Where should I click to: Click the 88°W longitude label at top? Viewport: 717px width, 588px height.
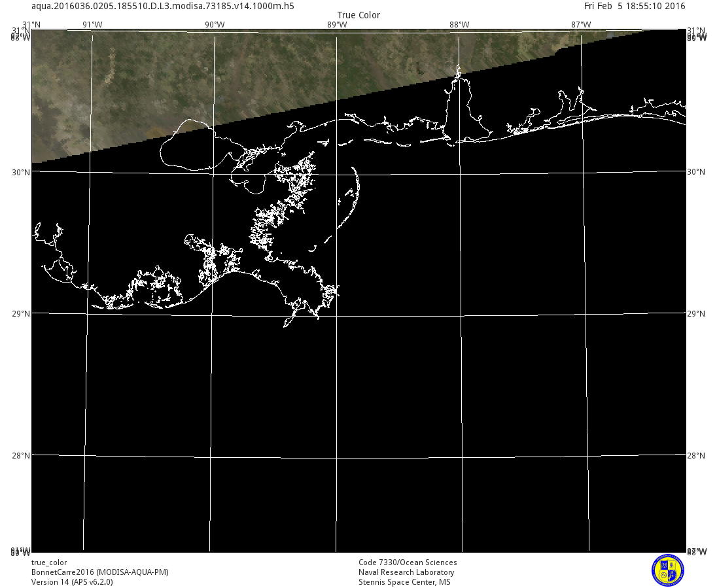click(x=459, y=25)
